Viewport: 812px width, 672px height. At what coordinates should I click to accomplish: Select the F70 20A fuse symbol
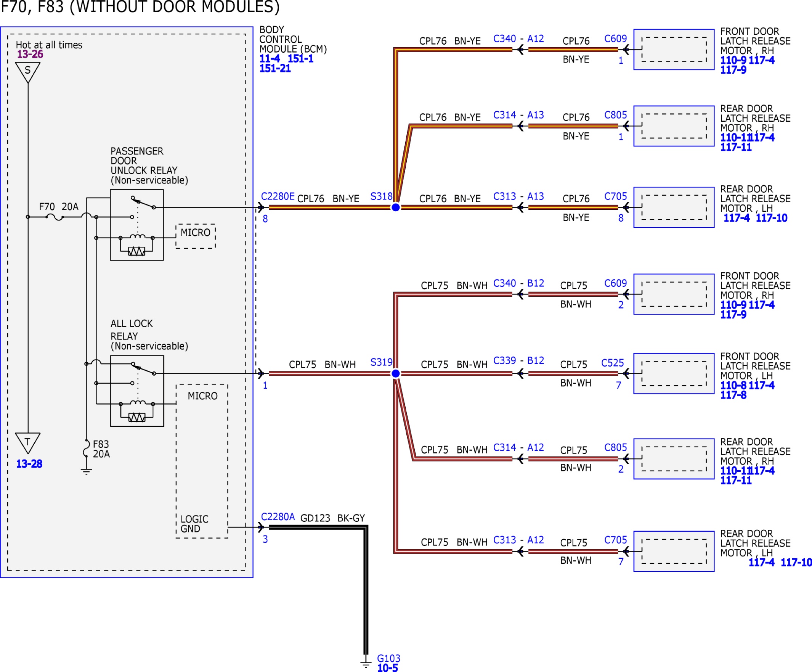coord(55,217)
